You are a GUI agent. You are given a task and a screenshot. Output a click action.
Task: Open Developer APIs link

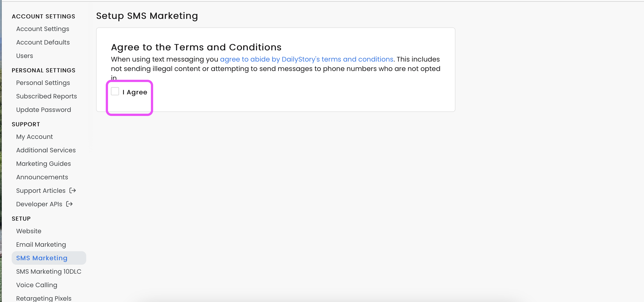39,204
